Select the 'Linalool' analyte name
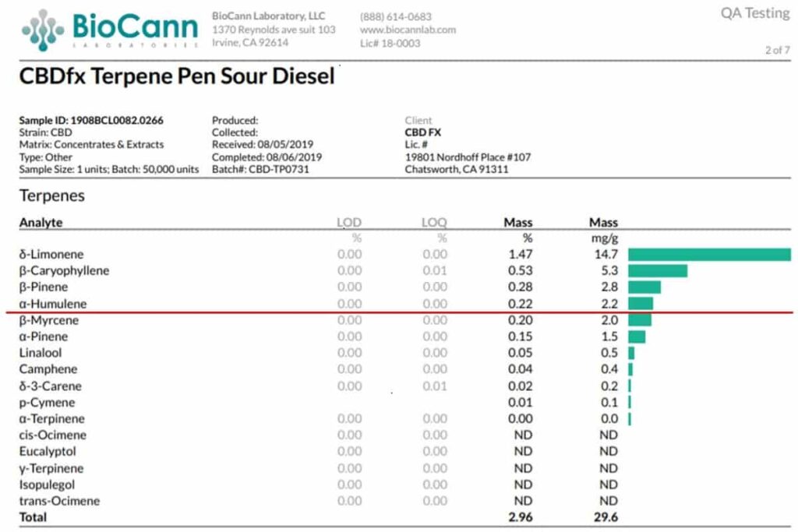Viewport: 798px width, 532px height. pyautogui.click(x=41, y=353)
